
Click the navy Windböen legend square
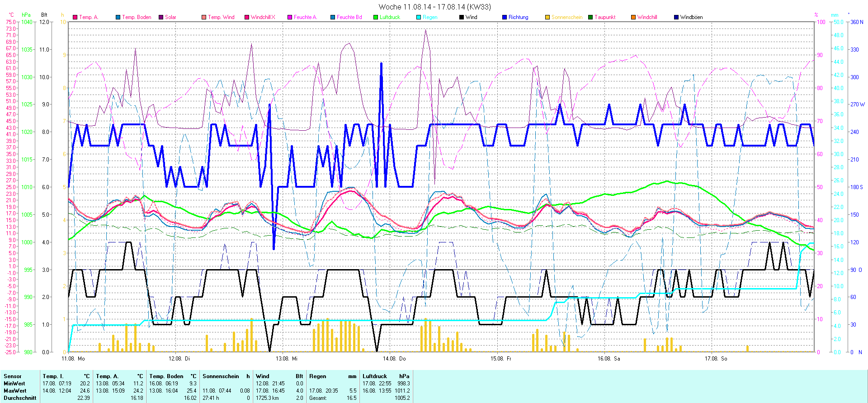676,17
